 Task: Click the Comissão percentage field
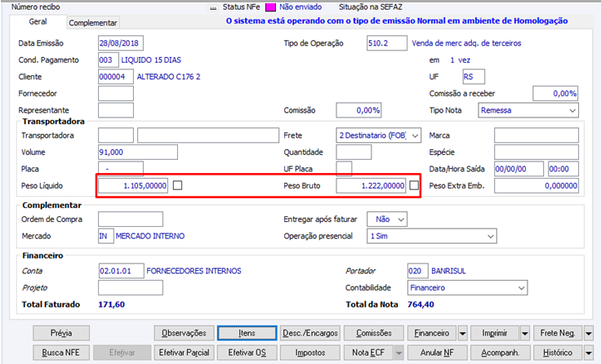tap(358, 110)
